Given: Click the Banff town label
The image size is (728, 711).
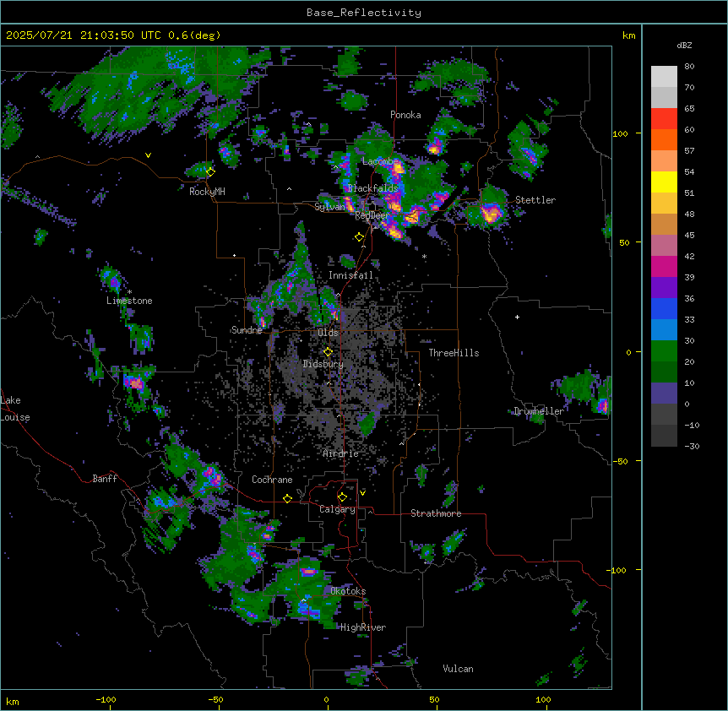Looking at the screenshot, I should pyautogui.click(x=105, y=479).
